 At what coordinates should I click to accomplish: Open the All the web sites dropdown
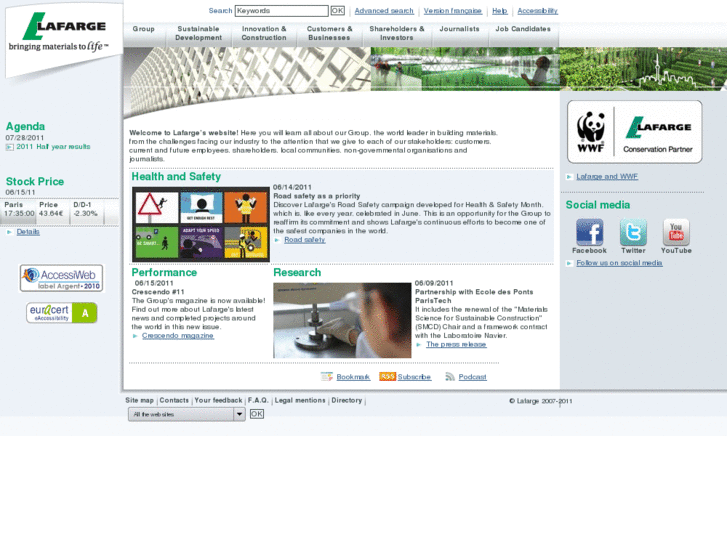(187, 414)
